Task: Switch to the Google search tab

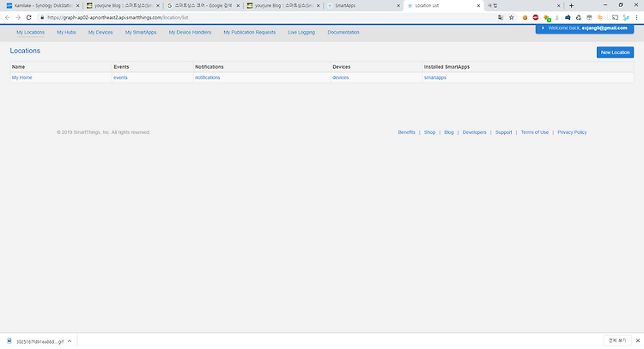Action: point(203,6)
